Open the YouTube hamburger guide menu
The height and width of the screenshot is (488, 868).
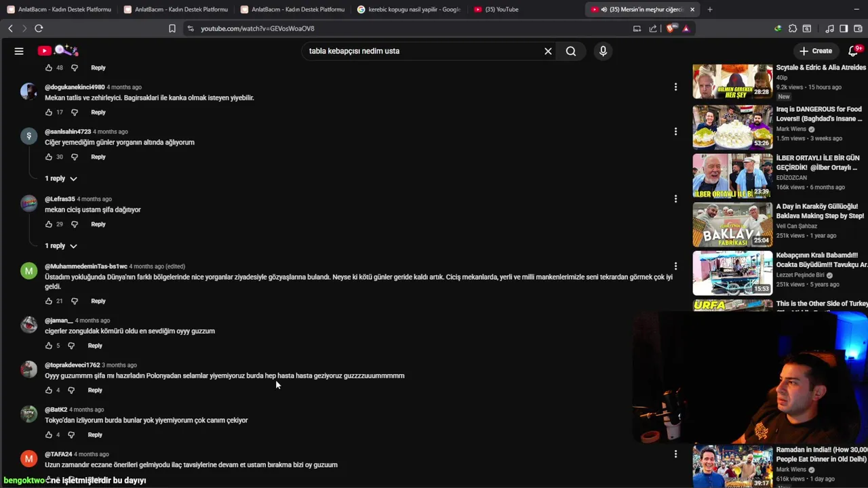pos(19,51)
